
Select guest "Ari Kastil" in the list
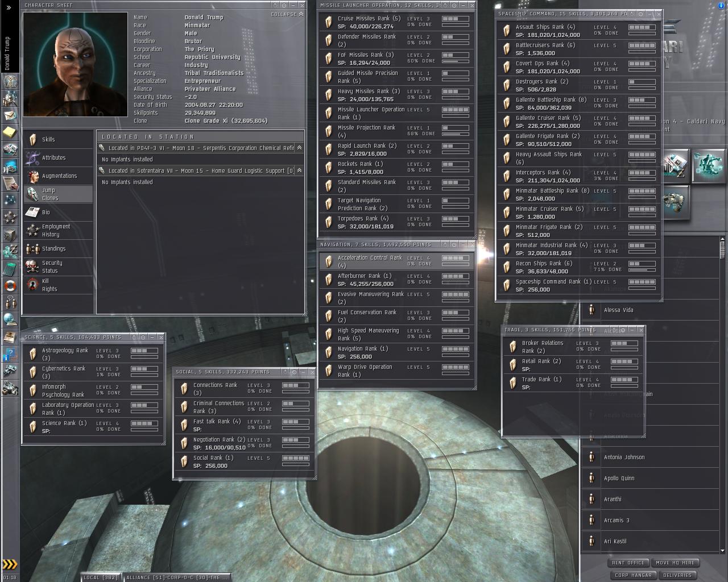[652, 541]
